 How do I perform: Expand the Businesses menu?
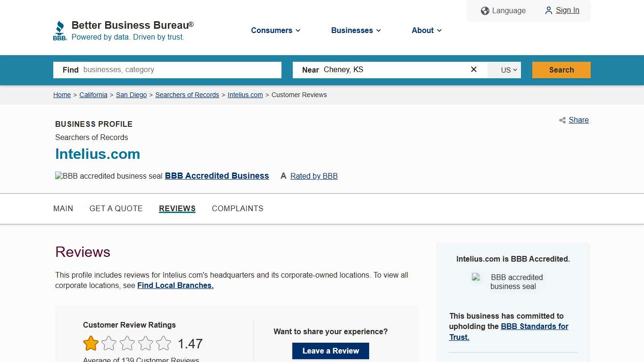(x=355, y=30)
